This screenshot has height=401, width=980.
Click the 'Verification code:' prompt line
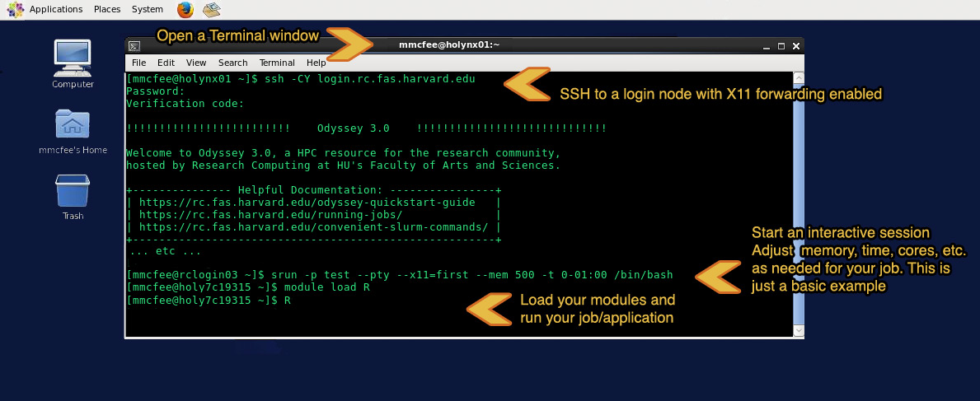coord(185,104)
